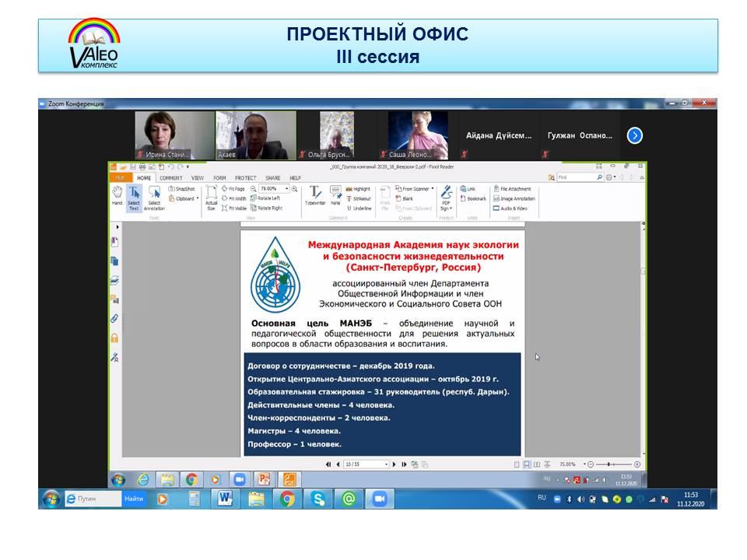Switch to facing pages view in status bar

[537, 464]
